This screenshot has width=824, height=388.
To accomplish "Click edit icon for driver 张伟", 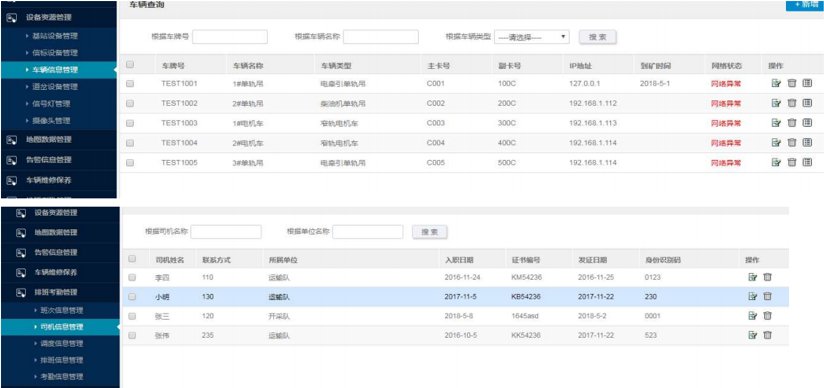I will [x=753, y=335].
